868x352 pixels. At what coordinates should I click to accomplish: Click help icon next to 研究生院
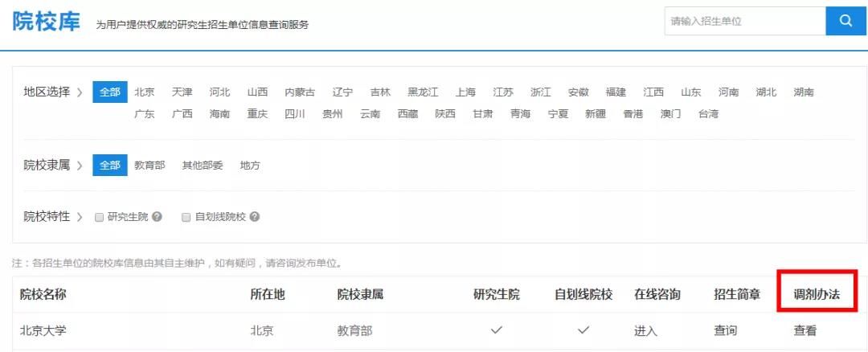pos(158,217)
